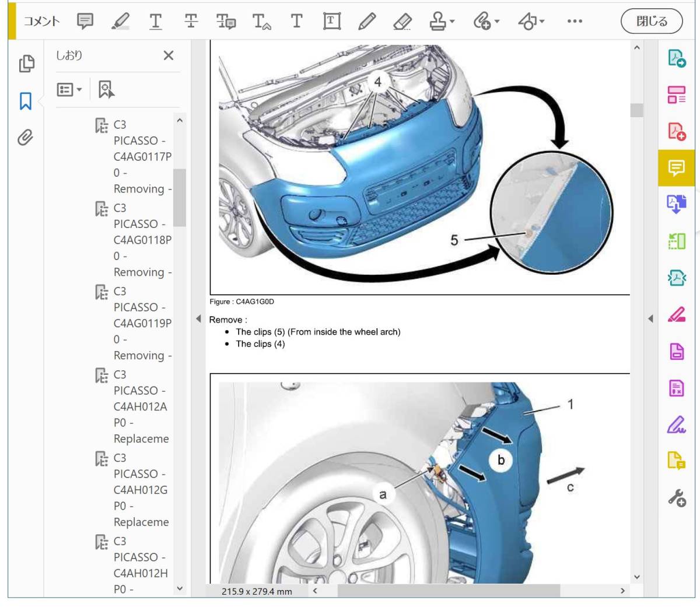Open the page thumbnails panel
The height and width of the screenshot is (607, 700).
(x=26, y=63)
